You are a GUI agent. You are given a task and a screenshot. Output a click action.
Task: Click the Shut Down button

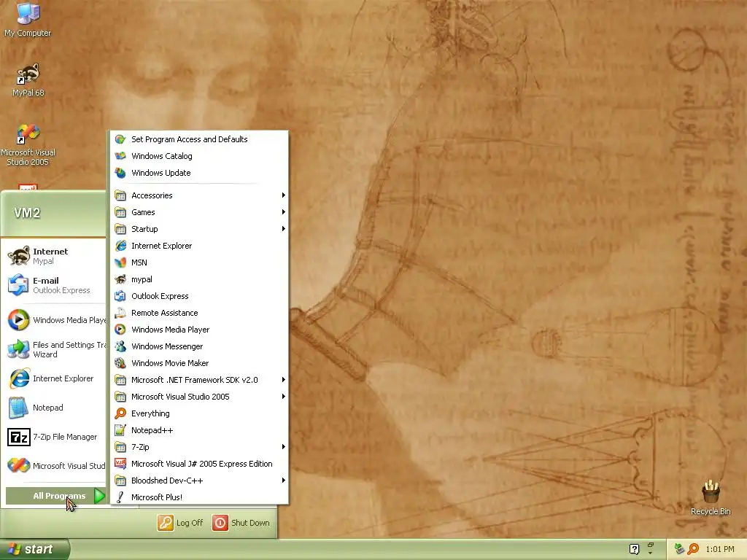241,523
